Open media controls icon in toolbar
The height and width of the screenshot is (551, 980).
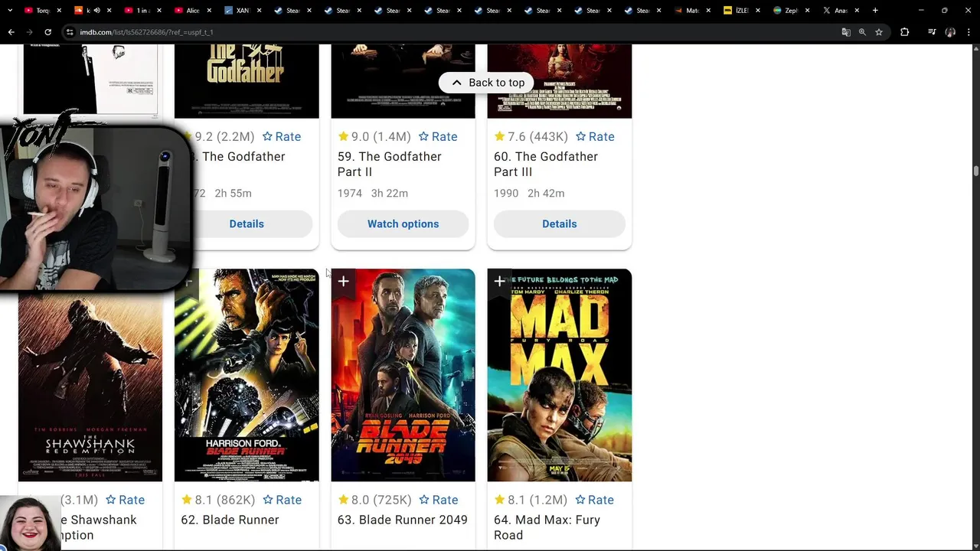(x=932, y=32)
